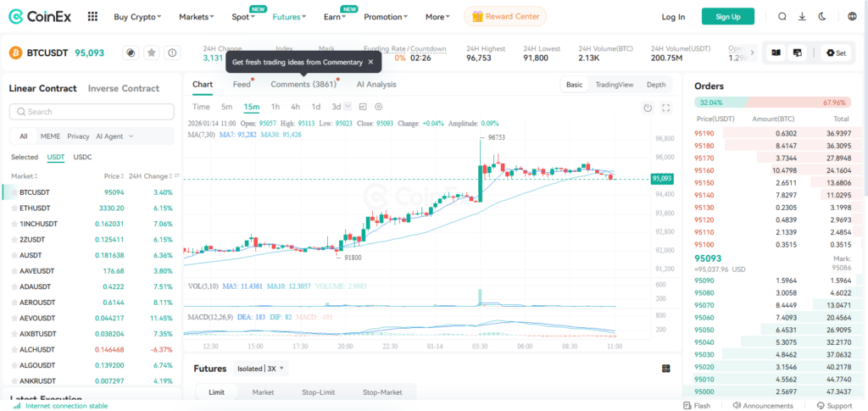This screenshot has width=868, height=411.
Task: Open chart settings circular icon
Action: 379,107
